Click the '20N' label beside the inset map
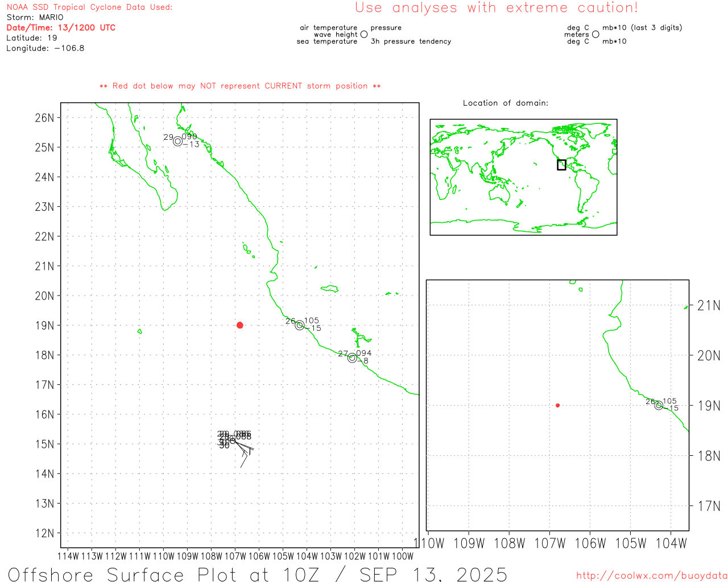Screen dimensions: 728x582 [709, 355]
